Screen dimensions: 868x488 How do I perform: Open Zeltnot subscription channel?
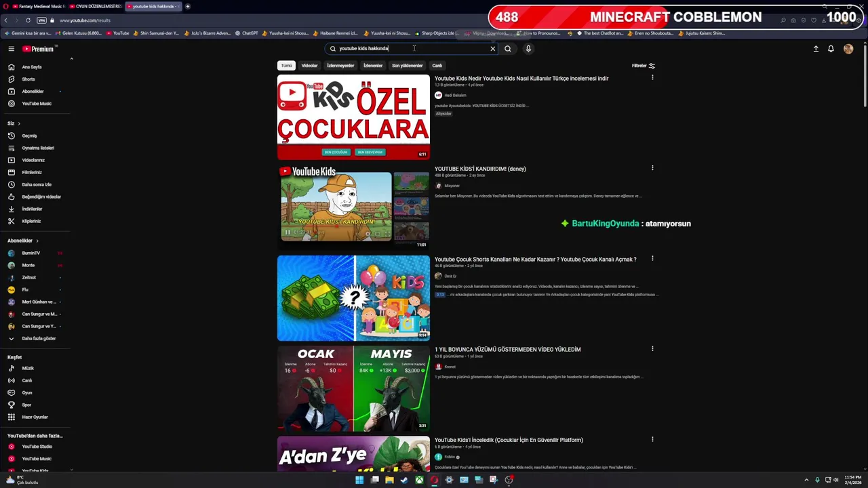pos(28,277)
